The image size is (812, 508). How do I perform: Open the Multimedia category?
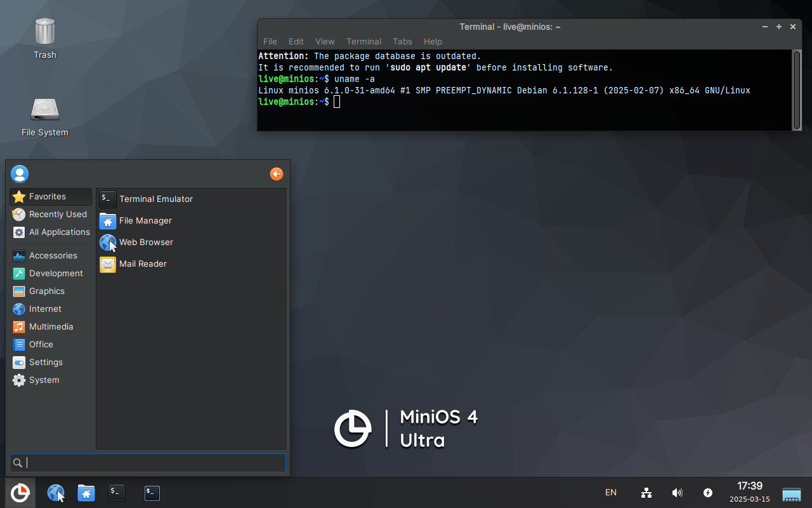pyautogui.click(x=51, y=327)
